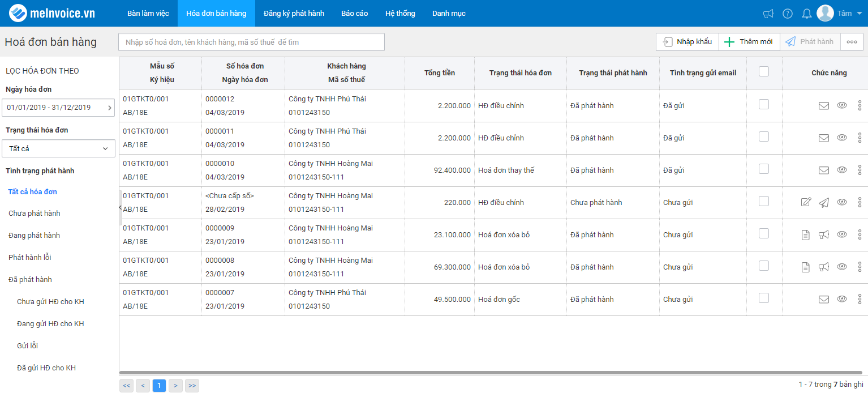868x397 pixels.
Task: Open the Đăng ký phát hành menu
Action: pos(294,13)
